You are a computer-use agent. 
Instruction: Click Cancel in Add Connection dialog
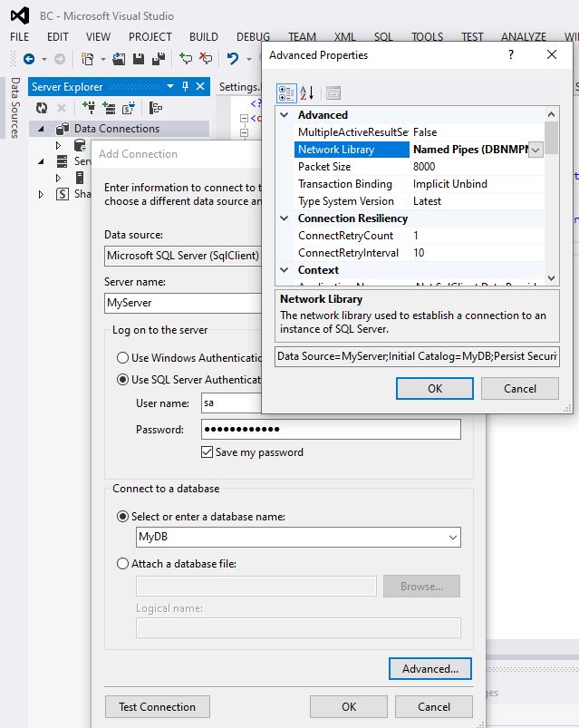tap(434, 706)
